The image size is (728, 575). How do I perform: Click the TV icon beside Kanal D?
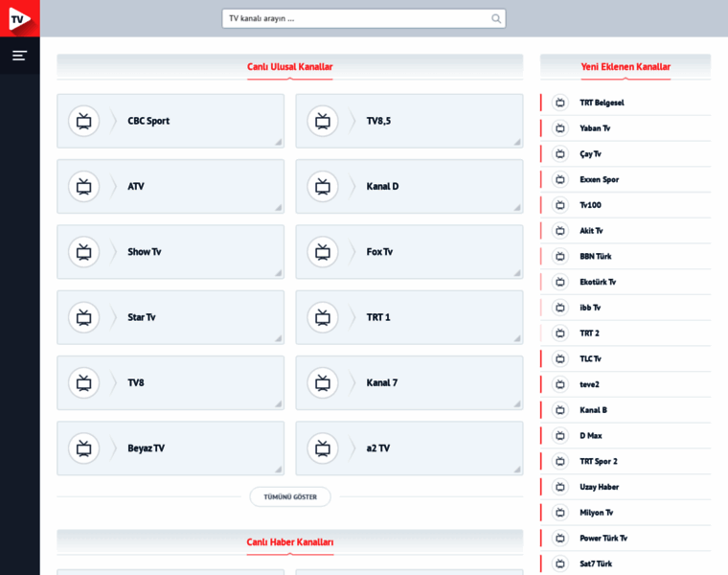click(323, 187)
